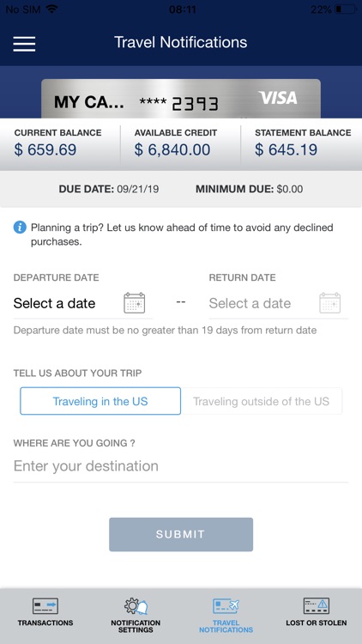Tap the Travel Notifications plane icon
The width and height of the screenshot is (362, 644).
pyautogui.click(x=226, y=606)
